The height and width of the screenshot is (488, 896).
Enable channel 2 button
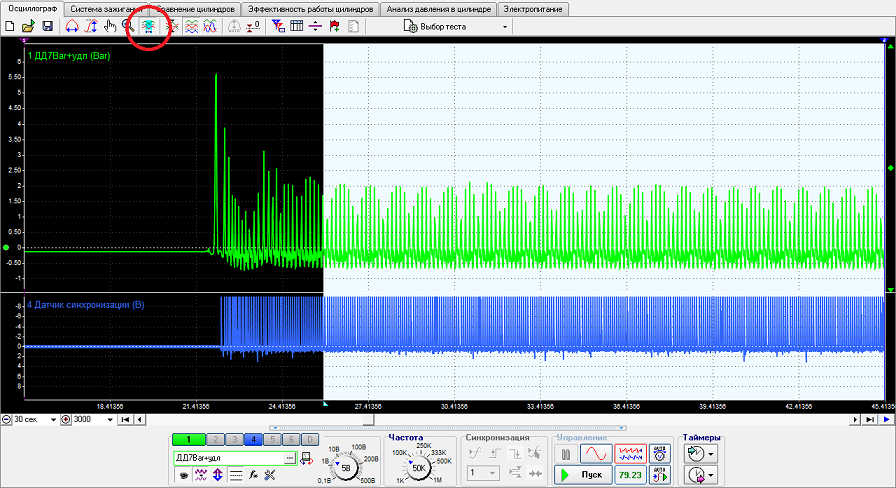pos(215,439)
